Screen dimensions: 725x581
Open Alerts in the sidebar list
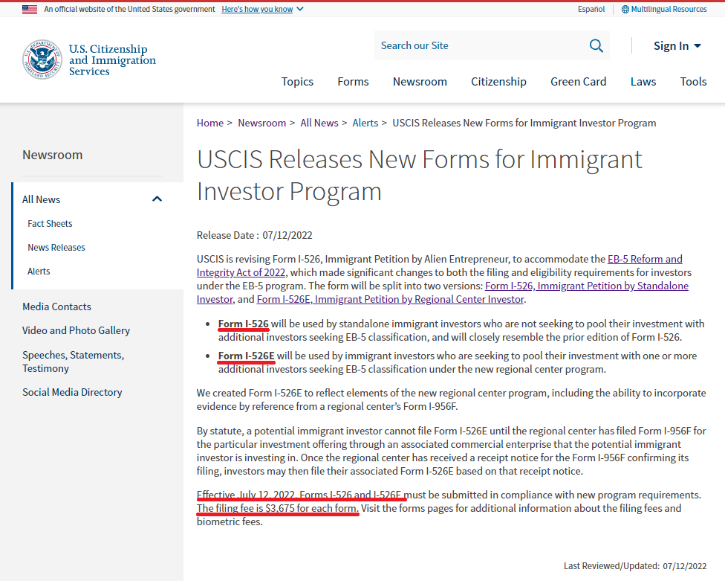[39, 271]
